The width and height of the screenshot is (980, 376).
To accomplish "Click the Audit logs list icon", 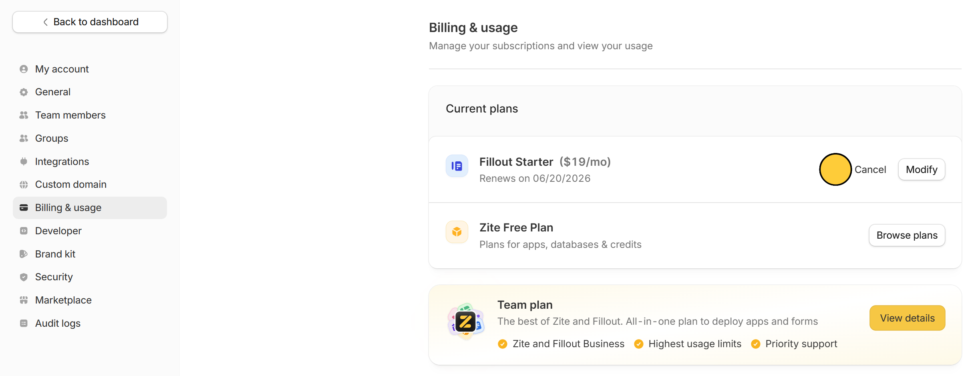I will pos(24,323).
